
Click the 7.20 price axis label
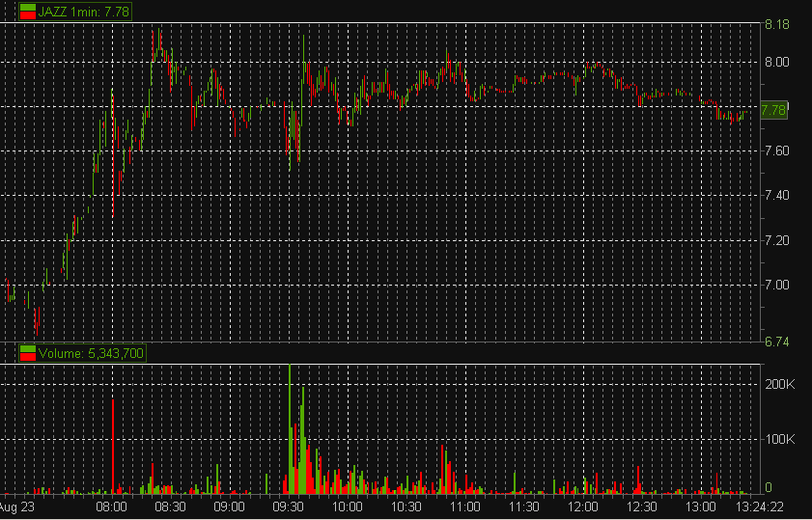777,240
